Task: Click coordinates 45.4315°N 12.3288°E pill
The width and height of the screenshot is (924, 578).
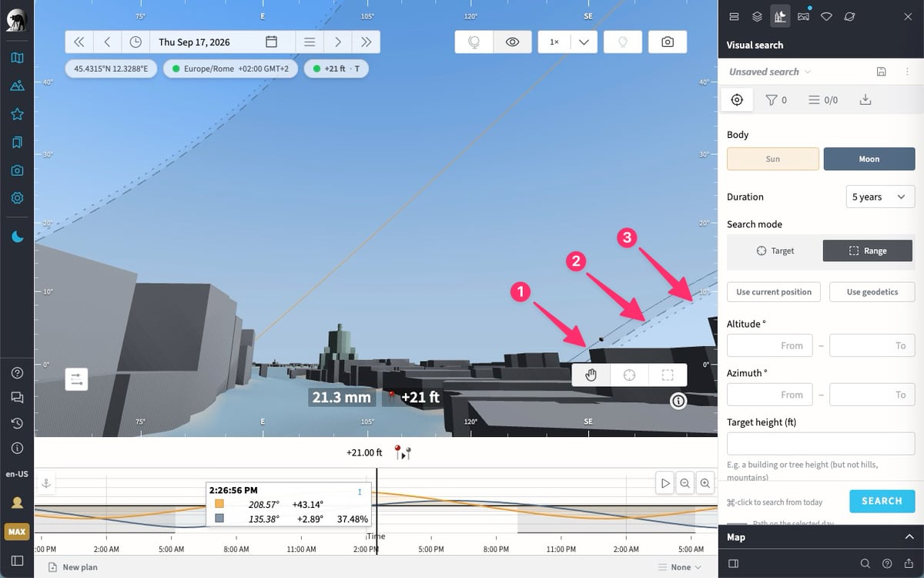Action: point(111,69)
